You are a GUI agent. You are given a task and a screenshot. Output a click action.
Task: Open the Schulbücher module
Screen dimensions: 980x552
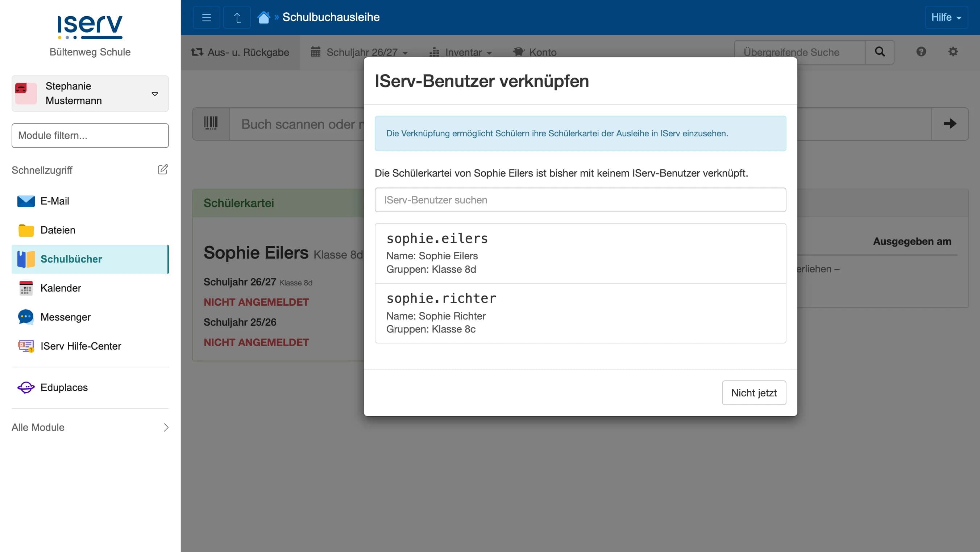tap(90, 259)
